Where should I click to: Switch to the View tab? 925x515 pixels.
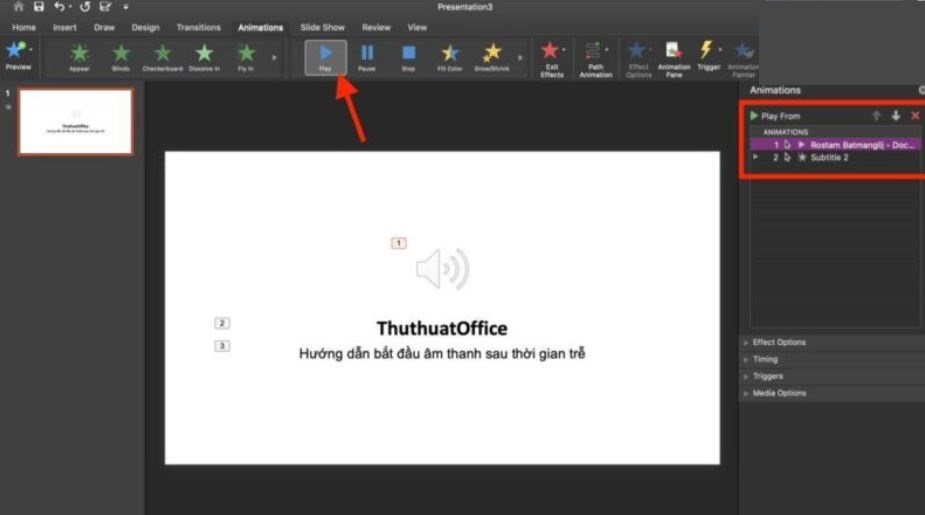(416, 27)
